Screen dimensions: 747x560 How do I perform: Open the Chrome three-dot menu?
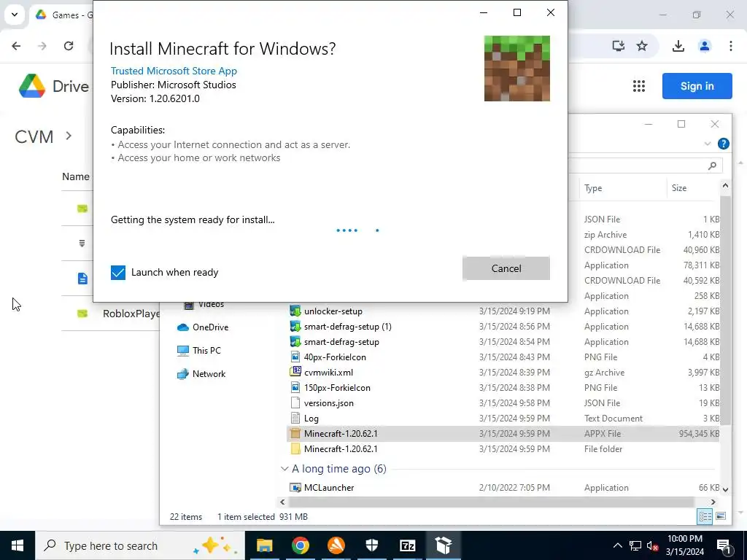[730, 46]
